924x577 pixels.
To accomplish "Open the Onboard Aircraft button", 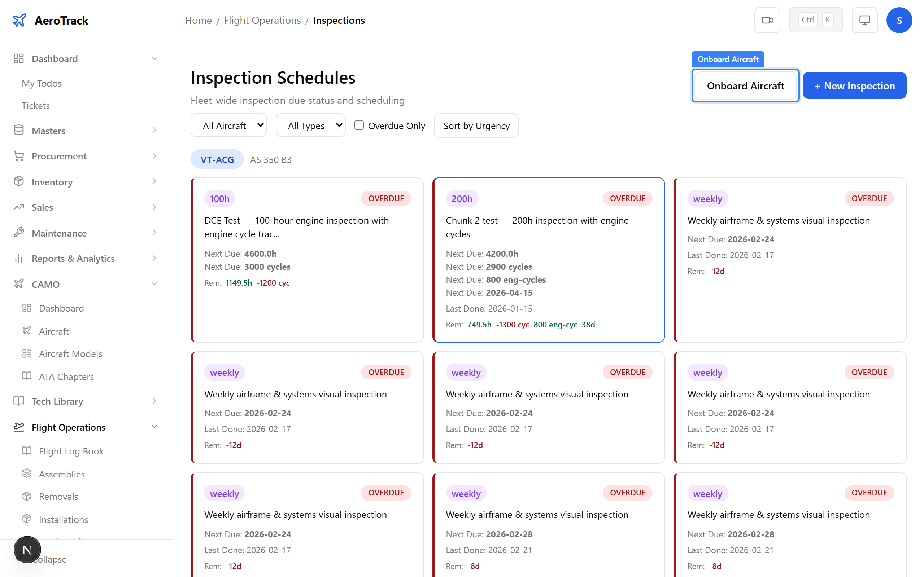I will (x=745, y=85).
